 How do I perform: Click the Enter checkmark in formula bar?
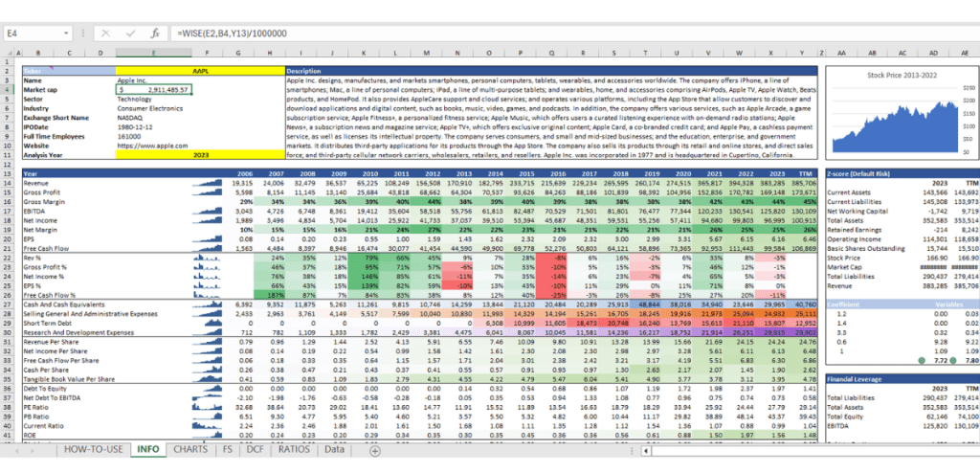(128, 33)
